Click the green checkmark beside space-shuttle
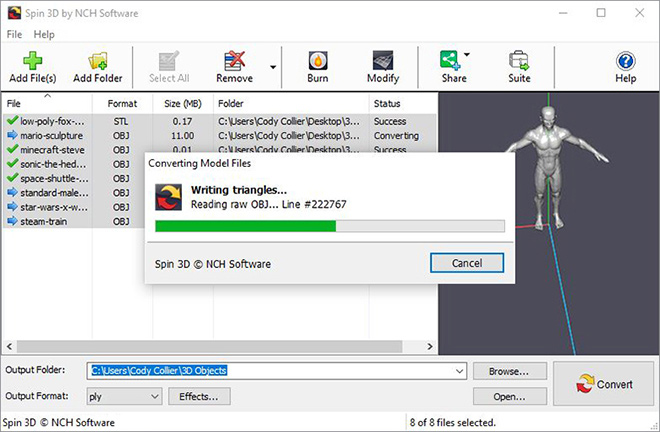The width and height of the screenshot is (660, 432). 12,178
